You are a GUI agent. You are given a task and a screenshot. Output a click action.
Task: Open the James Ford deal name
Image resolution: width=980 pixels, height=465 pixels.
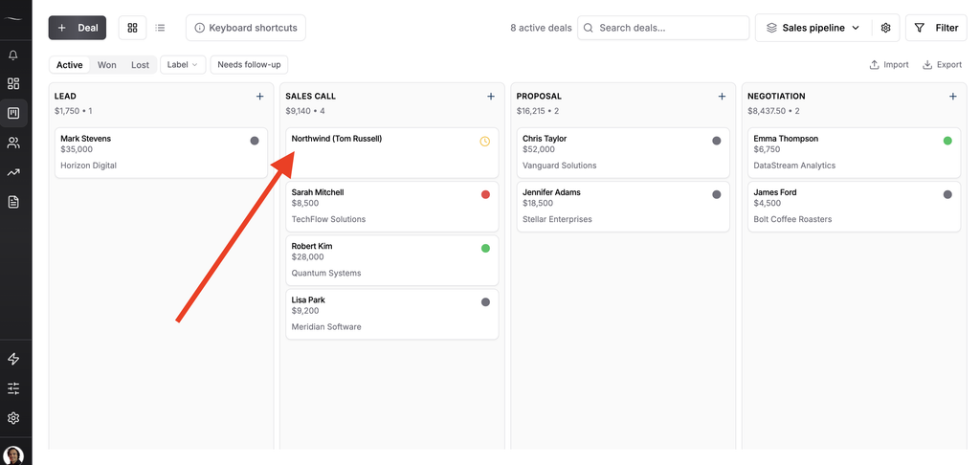click(775, 192)
